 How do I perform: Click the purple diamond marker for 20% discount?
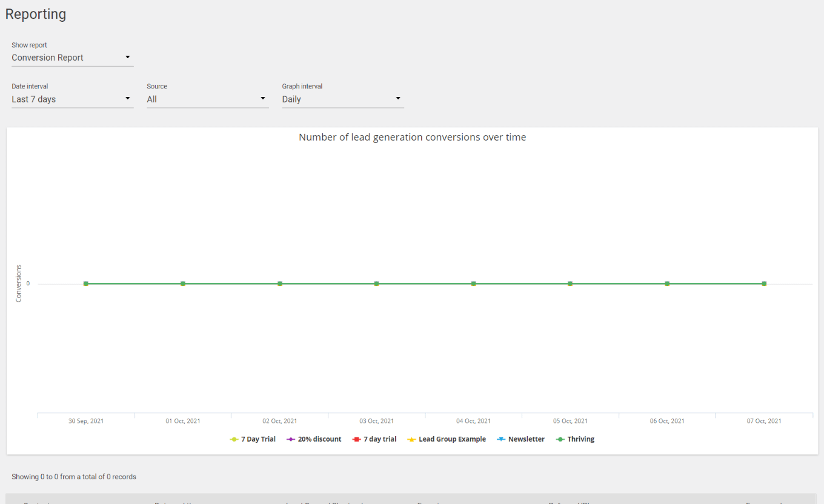291,440
